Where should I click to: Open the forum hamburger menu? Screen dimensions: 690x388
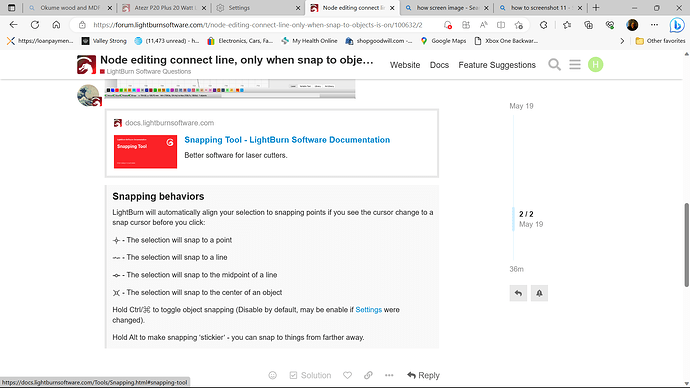(x=575, y=65)
